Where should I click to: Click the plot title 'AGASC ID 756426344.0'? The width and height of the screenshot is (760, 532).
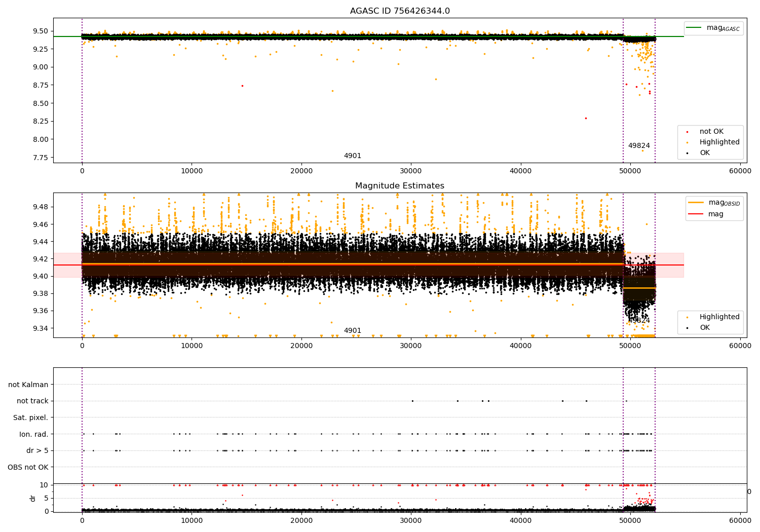pos(400,11)
